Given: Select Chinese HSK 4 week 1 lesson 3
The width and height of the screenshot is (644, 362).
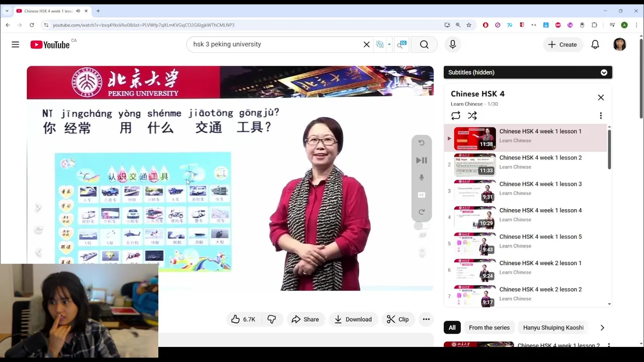Looking at the screenshot, I should 525,191.
